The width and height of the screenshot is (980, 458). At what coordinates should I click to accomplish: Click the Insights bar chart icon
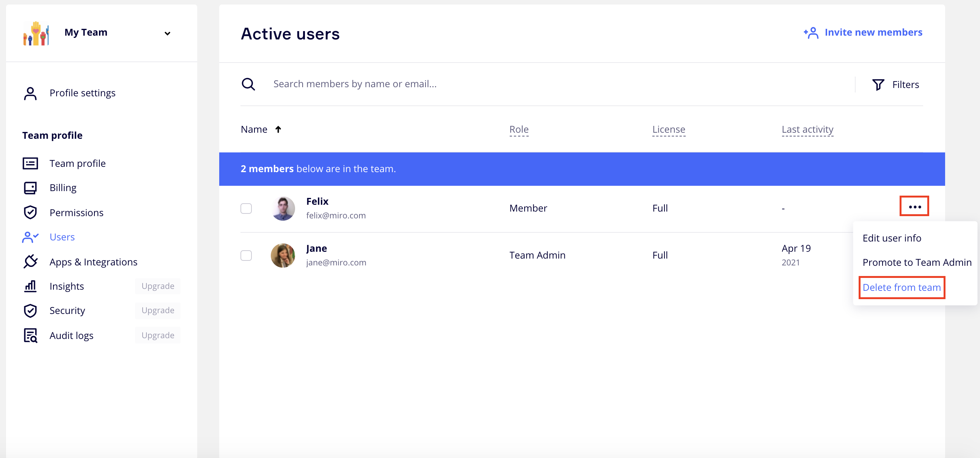30,286
